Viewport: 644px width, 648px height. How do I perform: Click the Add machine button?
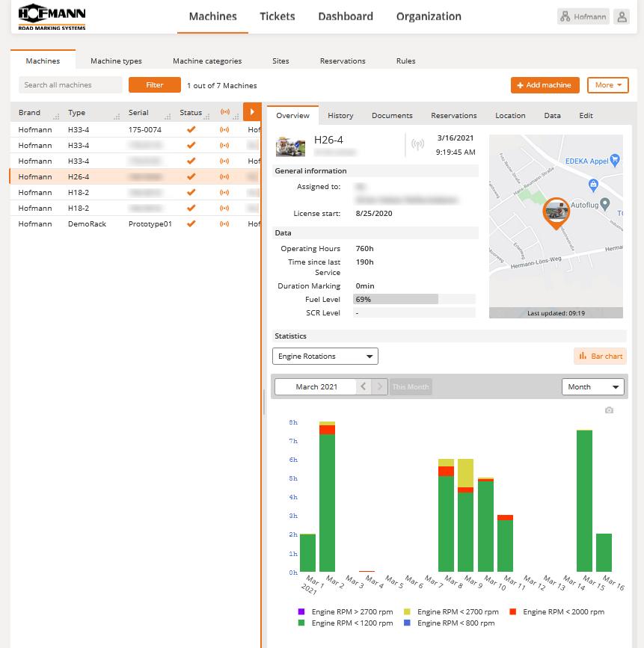tap(545, 85)
